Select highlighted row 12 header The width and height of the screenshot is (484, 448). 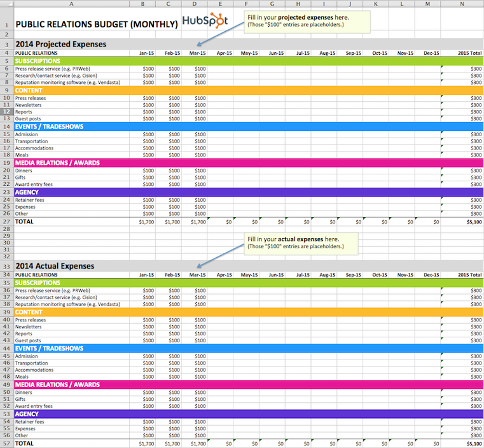(7, 112)
